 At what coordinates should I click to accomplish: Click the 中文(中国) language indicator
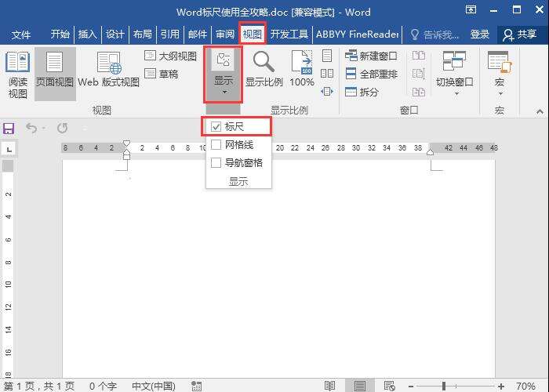tap(154, 386)
